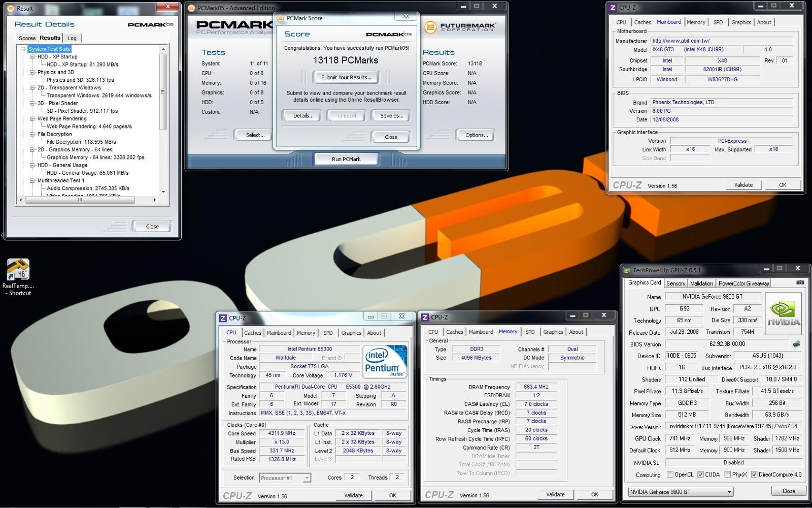Select 'Audio Compression: 2745.385 KB/s' row

pyautogui.click(x=88, y=188)
